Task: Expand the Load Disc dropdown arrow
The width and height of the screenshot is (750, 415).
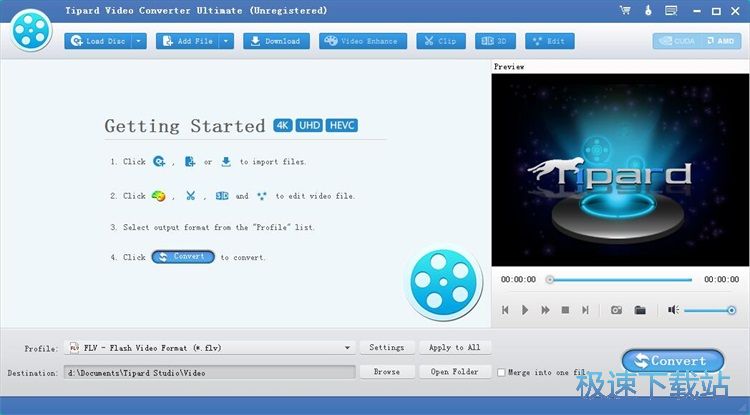Action: tap(139, 41)
